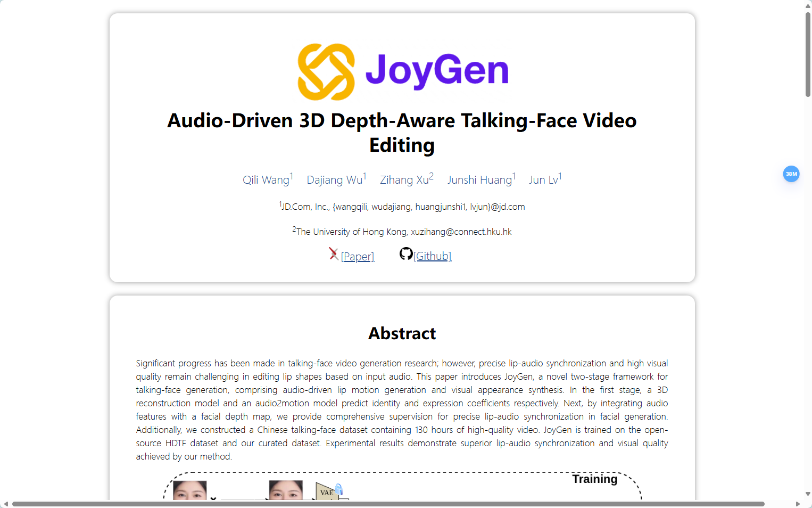Click the Training label in the diagram

tap(595, 479)
